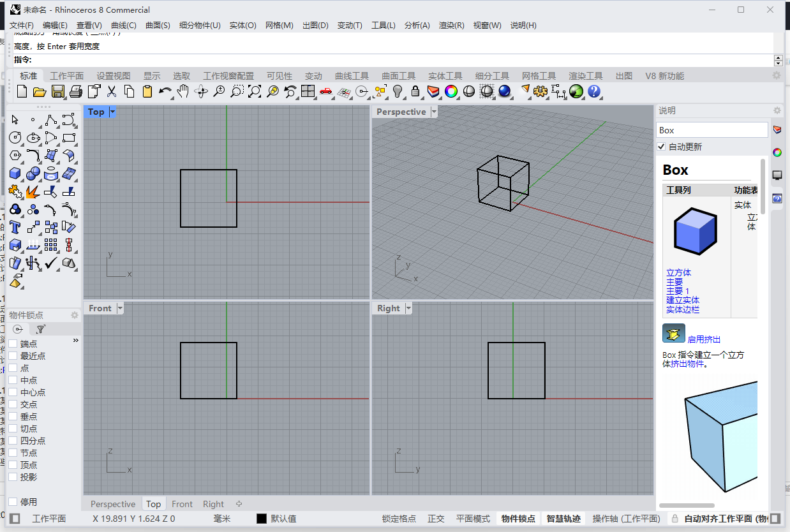
Task: Click the 启用挤出 link
Action: [704, 339]
